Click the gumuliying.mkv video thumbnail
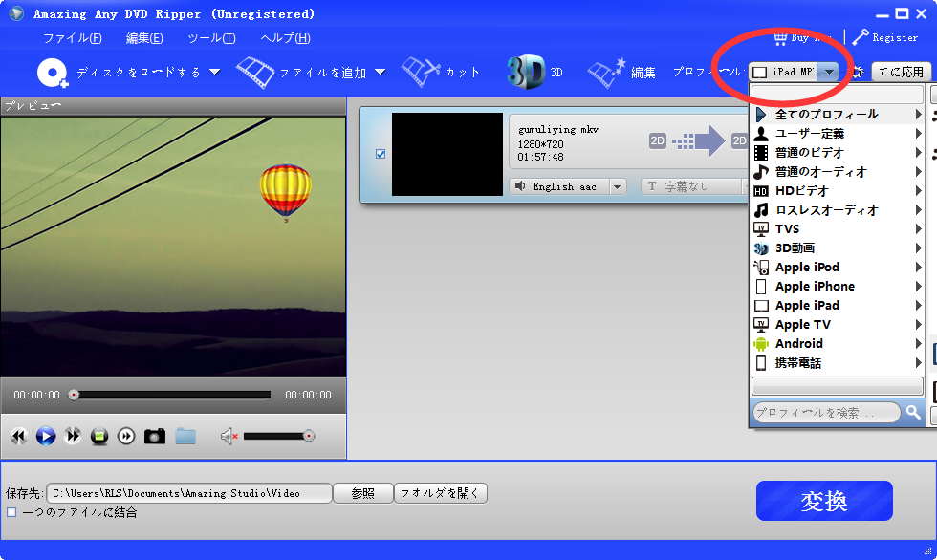 447,154
